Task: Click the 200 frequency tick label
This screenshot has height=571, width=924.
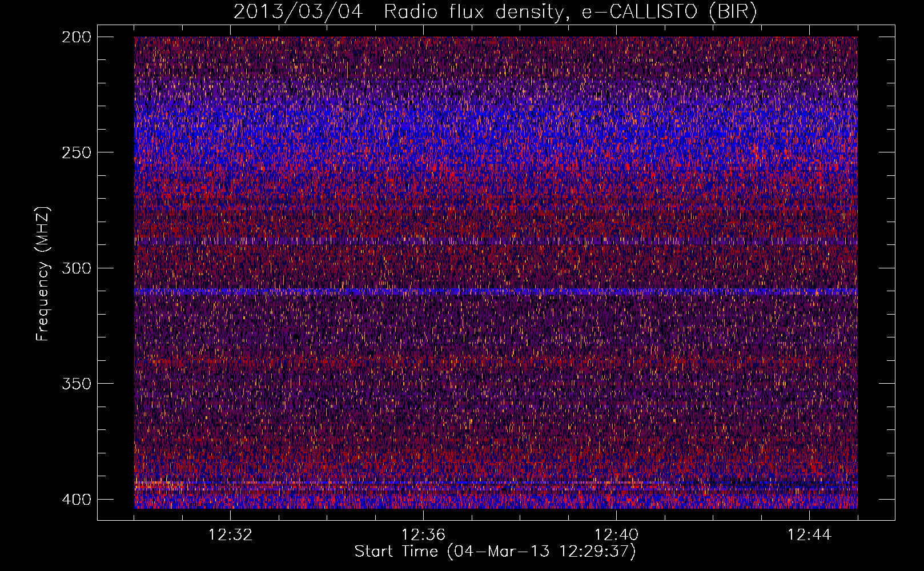Action: [x=76, y=37]
